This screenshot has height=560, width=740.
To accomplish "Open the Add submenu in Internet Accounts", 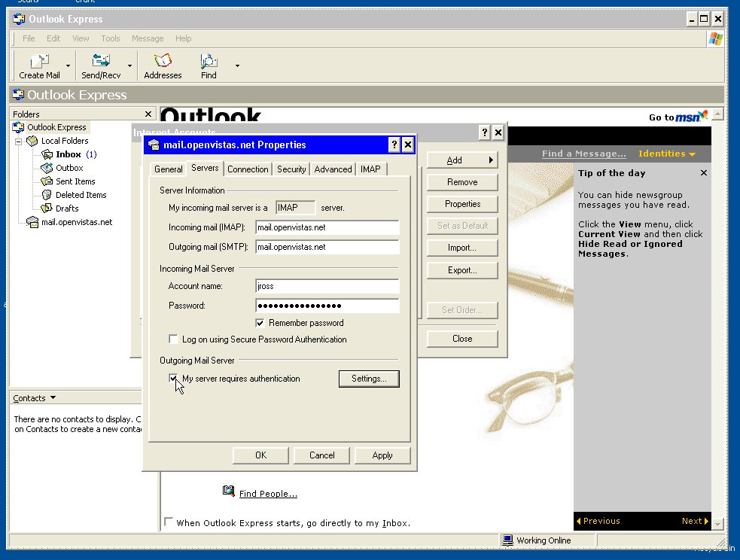I will coord(462,160).
